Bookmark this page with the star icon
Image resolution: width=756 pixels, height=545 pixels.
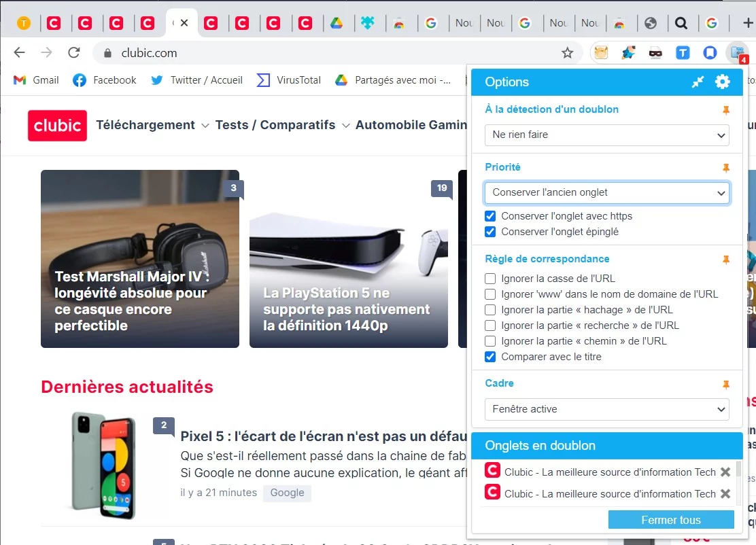[x=568, y=53]
